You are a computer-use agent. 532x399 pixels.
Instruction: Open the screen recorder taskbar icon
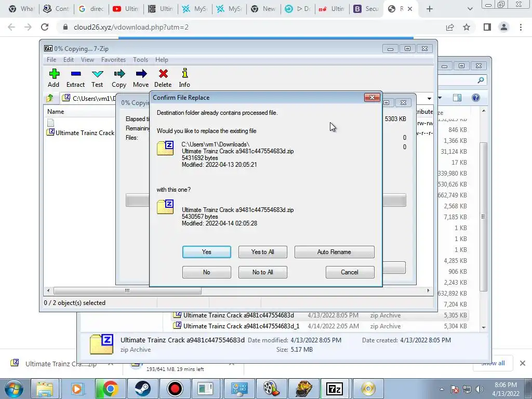[175, 389]
